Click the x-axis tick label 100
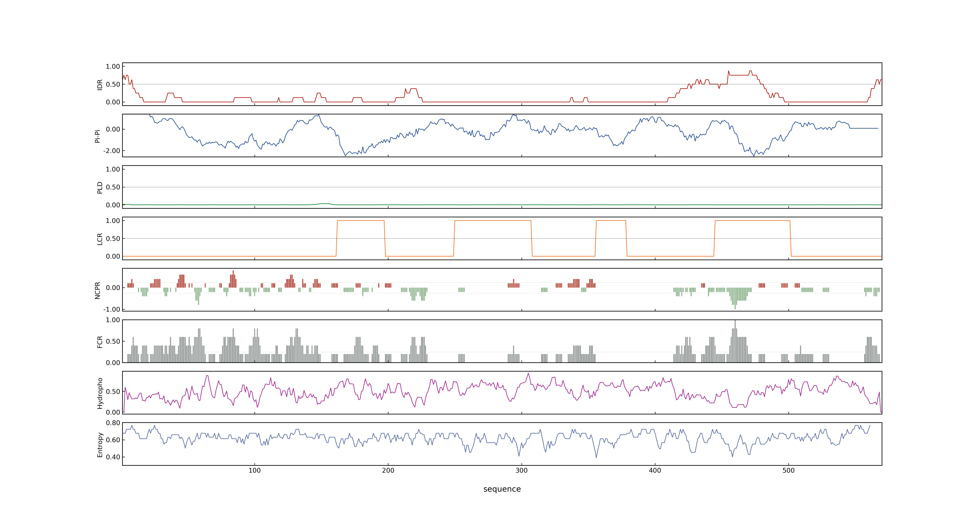 click(254, 470)
